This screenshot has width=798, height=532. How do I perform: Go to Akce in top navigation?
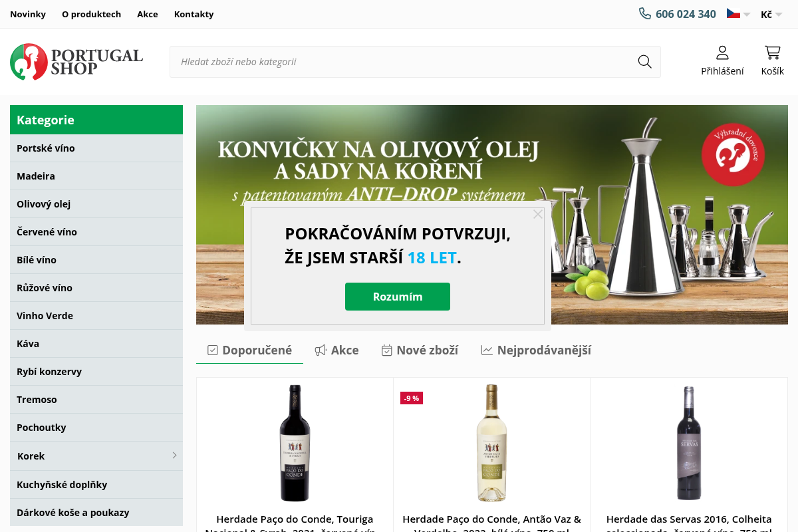[148, 14]
